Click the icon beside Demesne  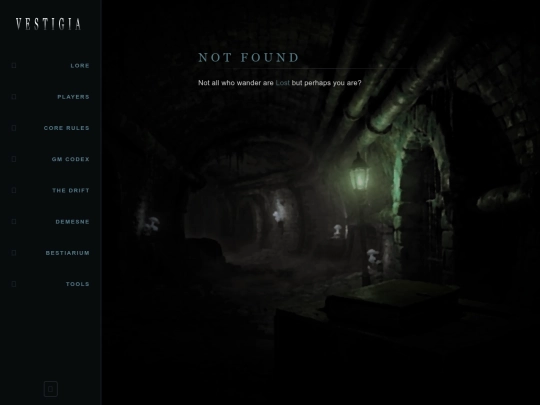(14, 221)
